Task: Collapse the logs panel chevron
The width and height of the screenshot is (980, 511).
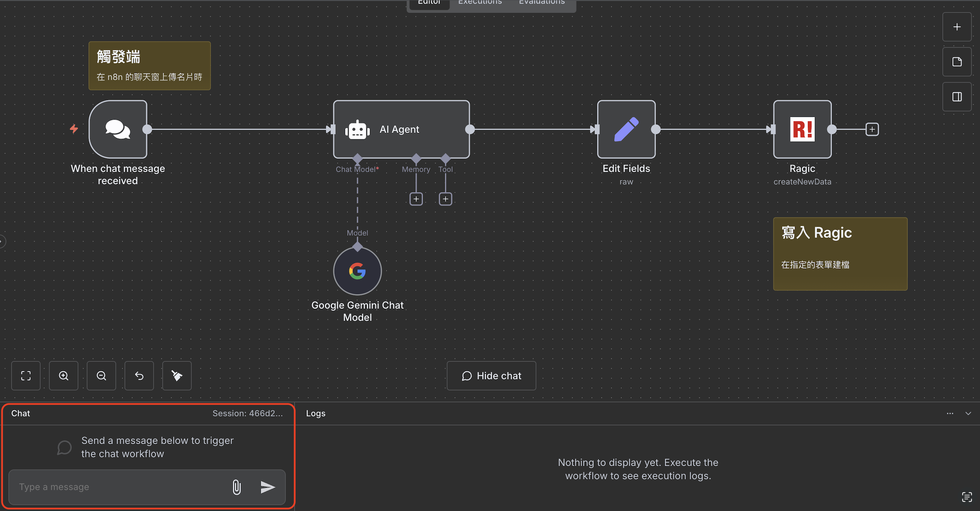Action: pos(968,413)
